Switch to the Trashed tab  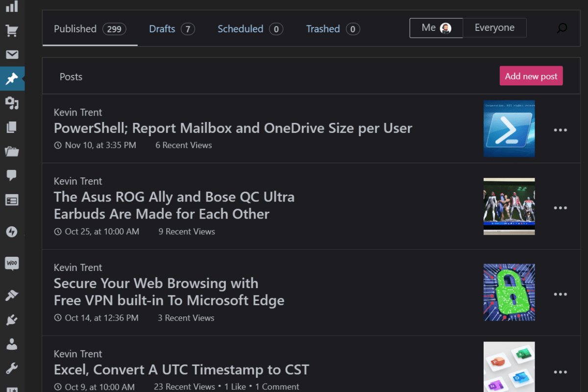[x=333, y=29]
